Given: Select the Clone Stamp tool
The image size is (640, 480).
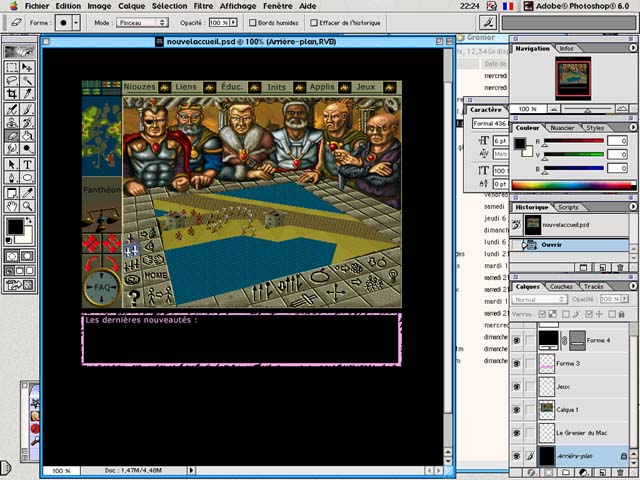Looking at the screenshot, I should pos(12,122).
